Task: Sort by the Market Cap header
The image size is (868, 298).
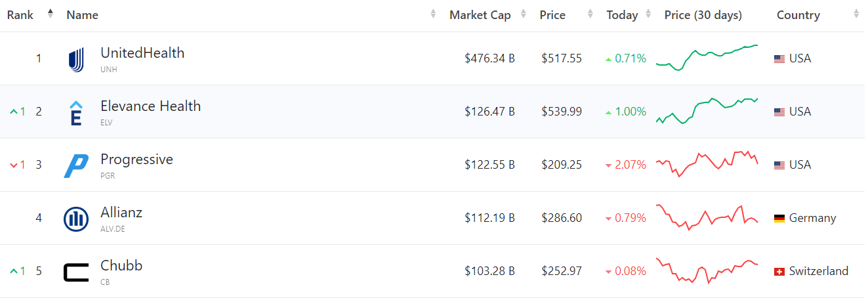Action: (480, 15)
